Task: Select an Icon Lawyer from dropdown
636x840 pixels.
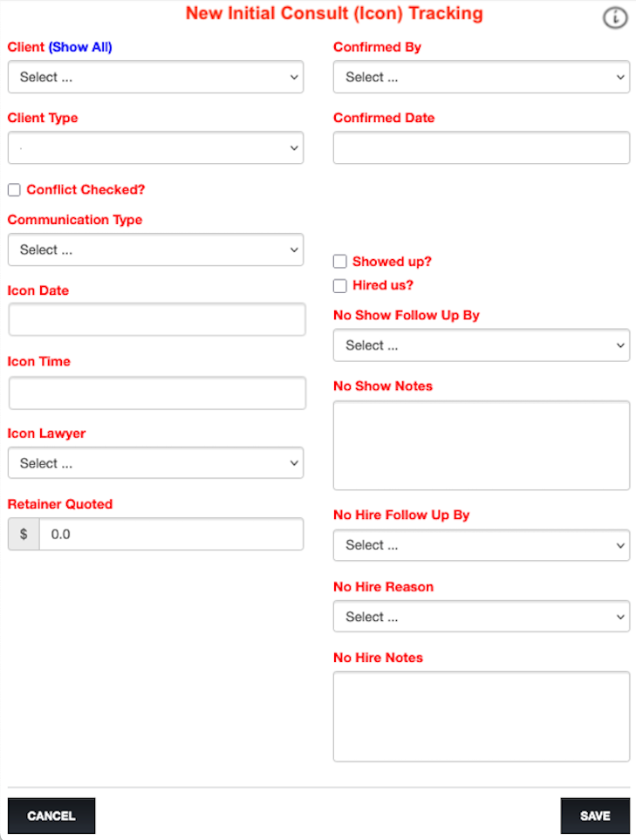Action: click(155, 463)
